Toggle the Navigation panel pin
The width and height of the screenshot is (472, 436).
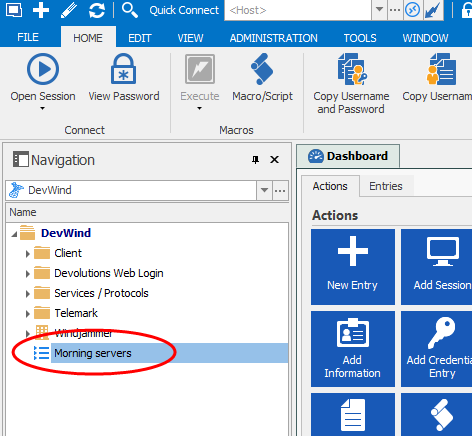(255, 160)
